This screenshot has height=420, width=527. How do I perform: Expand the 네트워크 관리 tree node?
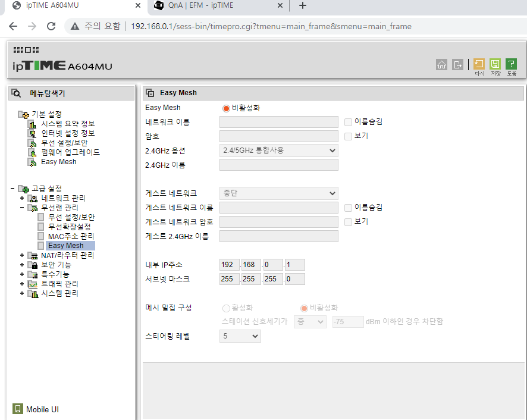click(x=22, y=198)
